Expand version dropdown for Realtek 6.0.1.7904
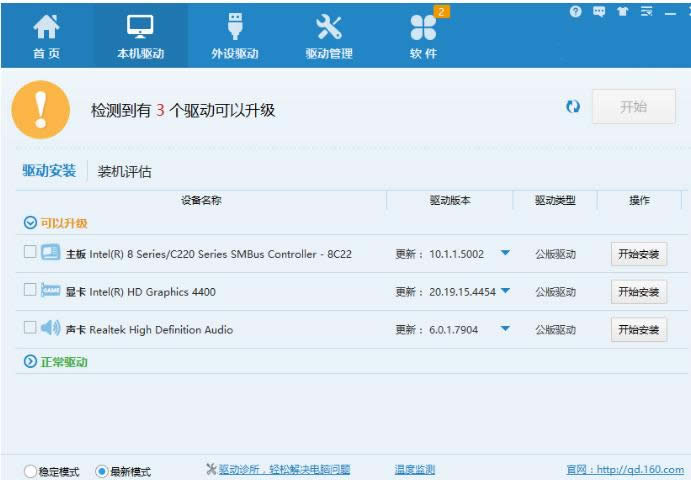 [x=505, y=329]
